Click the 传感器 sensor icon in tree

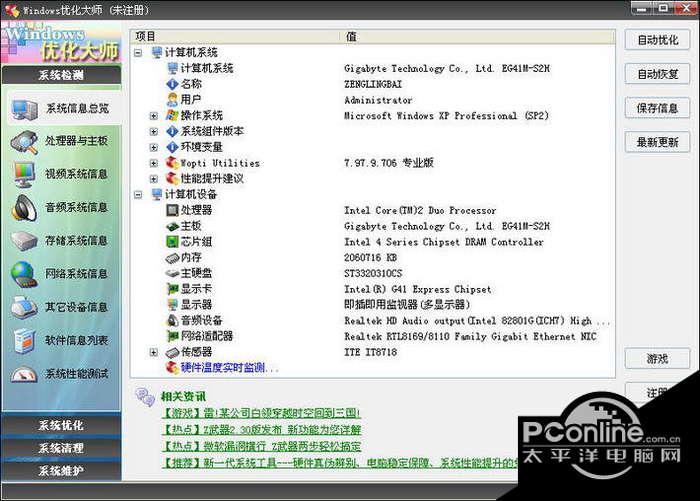coord(172,352)
